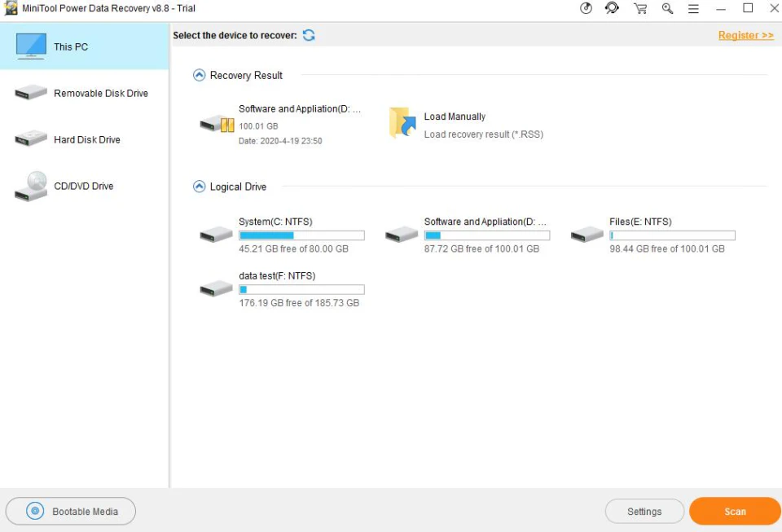Click the usage bar of drive C
Image resolution: width=782 pixels, height=532 pixels.
[301, 235]
